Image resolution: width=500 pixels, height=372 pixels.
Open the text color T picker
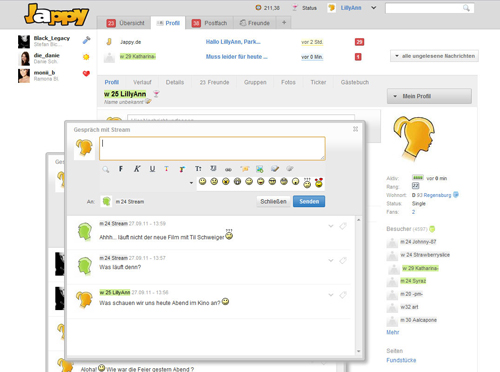click(166, 169)
